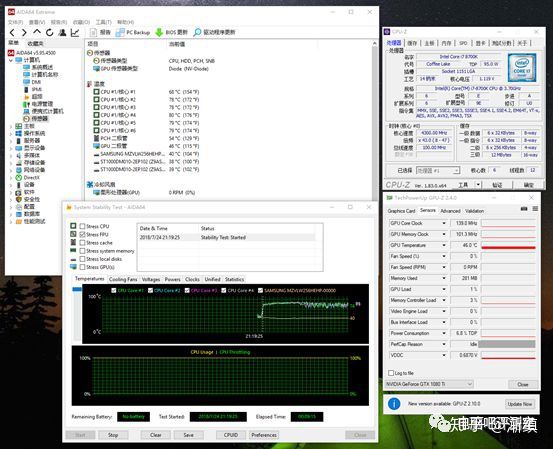Click the Stop button in stability test
Screen dimensions: 553x449
coord(113,435)
